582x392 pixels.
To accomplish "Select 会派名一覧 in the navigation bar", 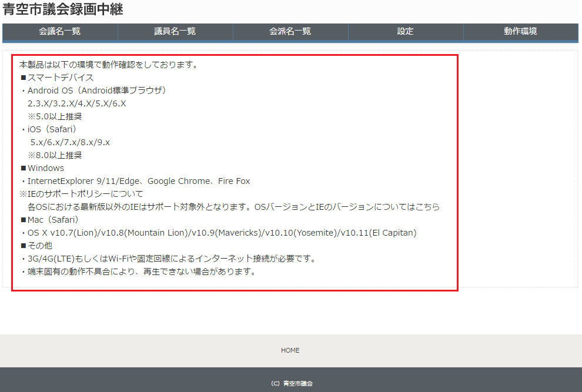I will 290,32.
